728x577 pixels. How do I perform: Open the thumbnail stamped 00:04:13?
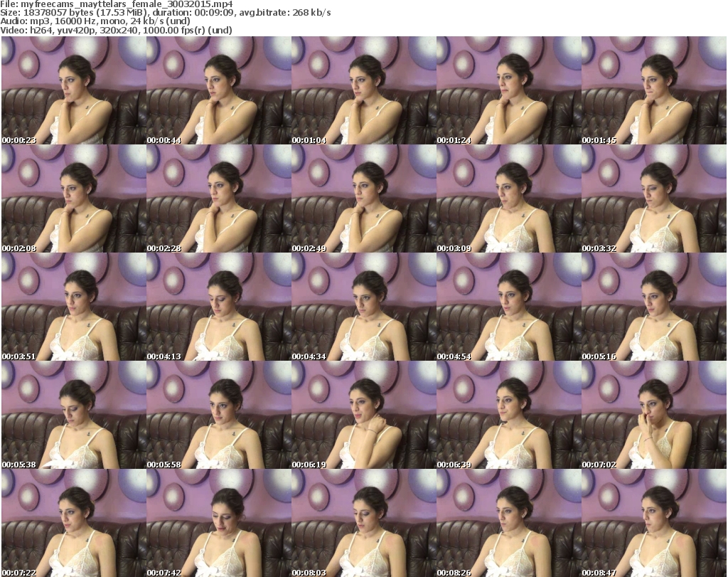pos(219,307)
